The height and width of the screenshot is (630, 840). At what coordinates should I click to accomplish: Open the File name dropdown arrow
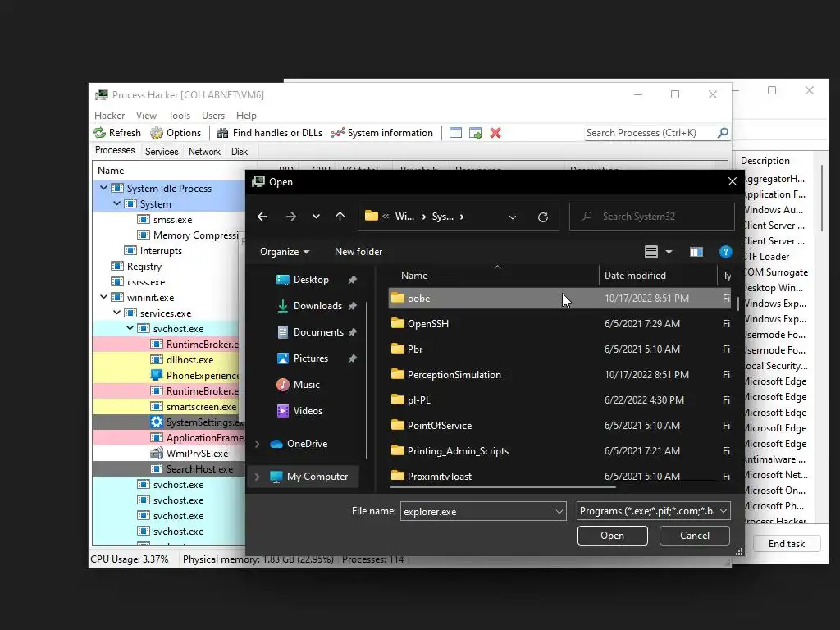pyautogui.click(x=559, y=512)
